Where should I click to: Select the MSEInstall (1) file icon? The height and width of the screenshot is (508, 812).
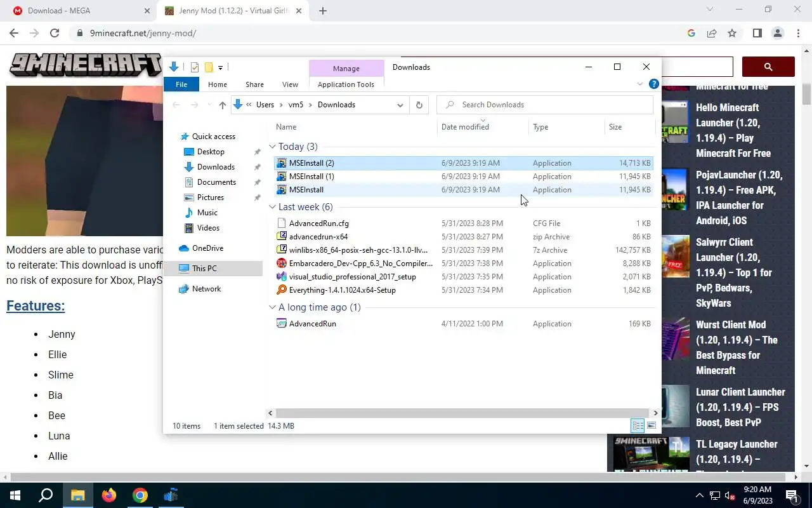(x=282, y=177)
